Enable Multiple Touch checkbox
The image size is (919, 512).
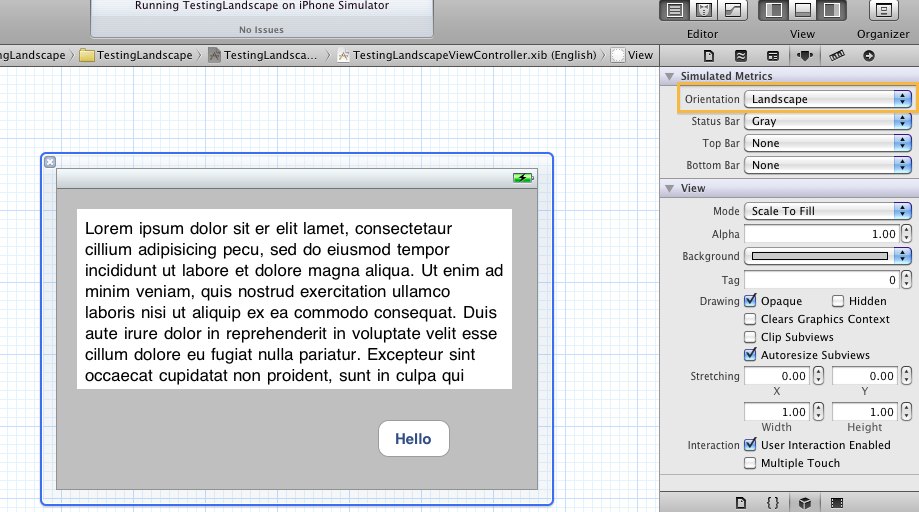point(750,463)
